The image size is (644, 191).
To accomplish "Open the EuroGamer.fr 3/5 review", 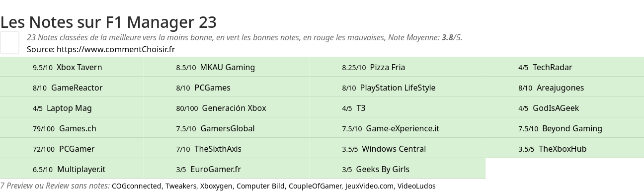I will (x=226, y=169).
